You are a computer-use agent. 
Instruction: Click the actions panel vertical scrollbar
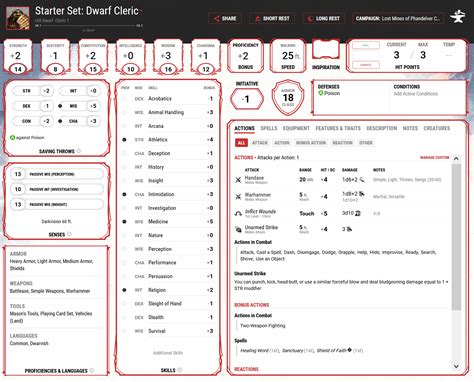(456, 237)
